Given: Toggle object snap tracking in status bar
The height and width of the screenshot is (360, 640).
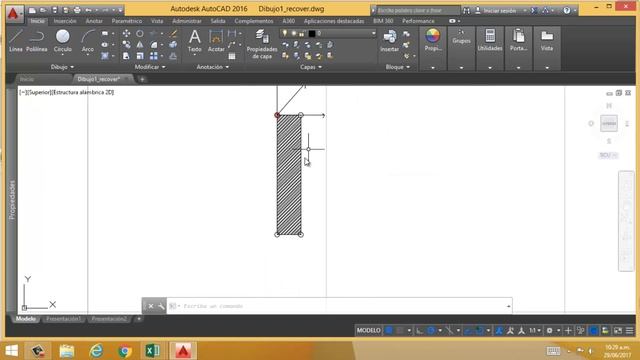Looking at the screenshot, I should tap(469, 330).
